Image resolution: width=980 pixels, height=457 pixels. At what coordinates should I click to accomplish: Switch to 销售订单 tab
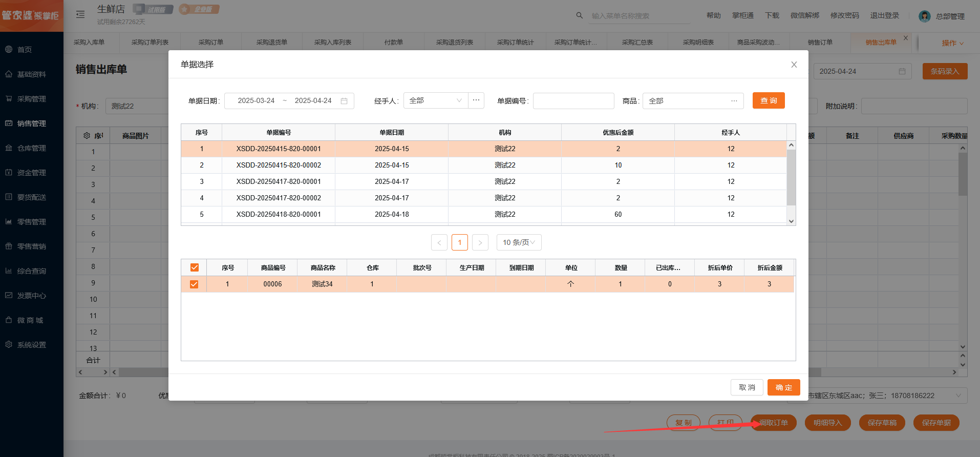[x=820, y=43]
